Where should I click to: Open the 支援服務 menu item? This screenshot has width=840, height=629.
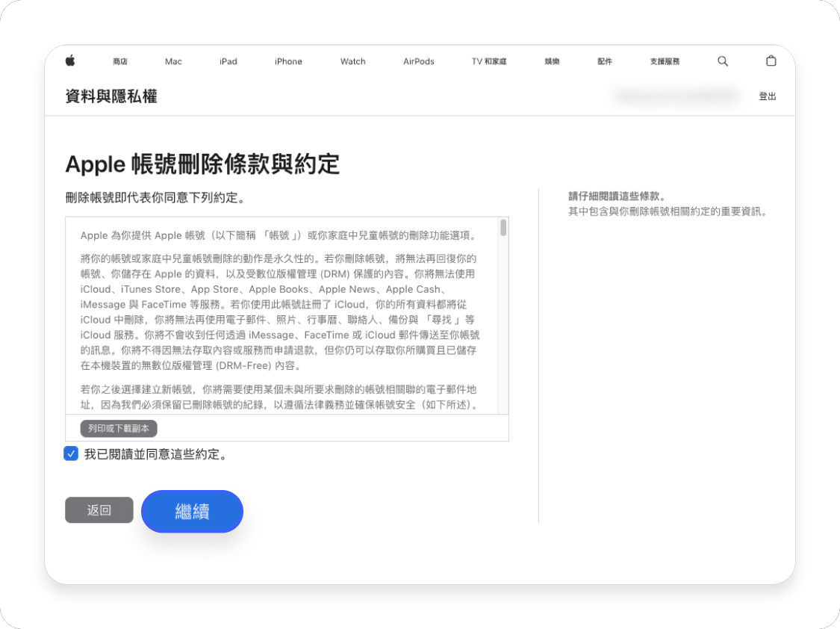[x=665, y=61]
